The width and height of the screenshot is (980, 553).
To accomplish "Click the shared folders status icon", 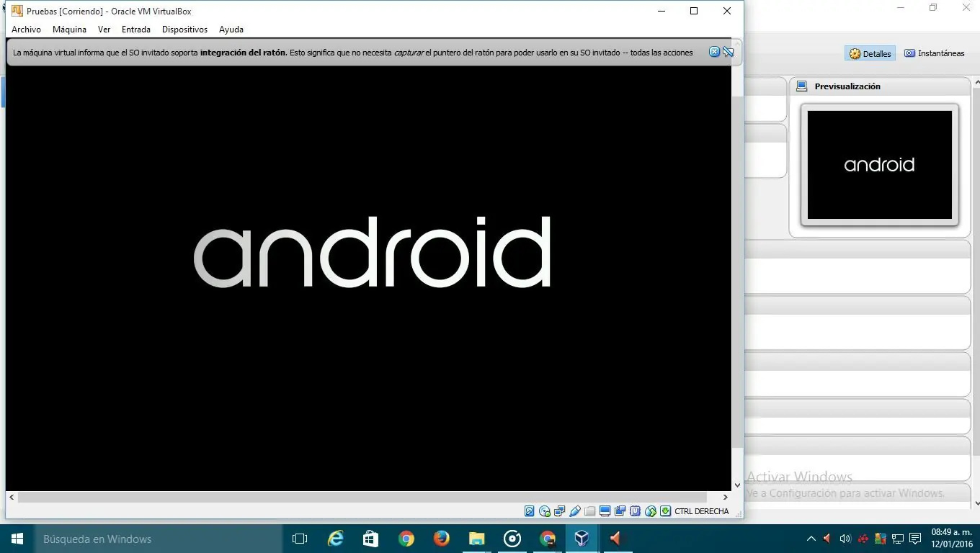I will (x=590, y=511).
